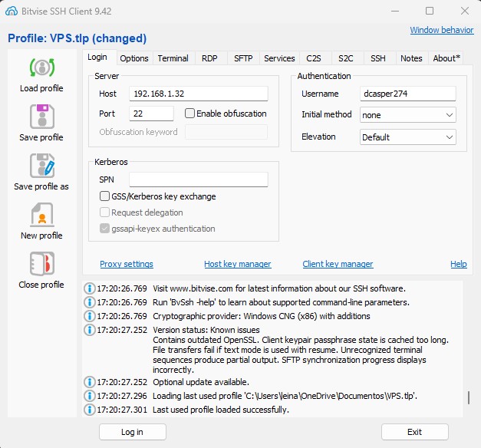
Task: Click the Save profile as icon
Action: 41,166
